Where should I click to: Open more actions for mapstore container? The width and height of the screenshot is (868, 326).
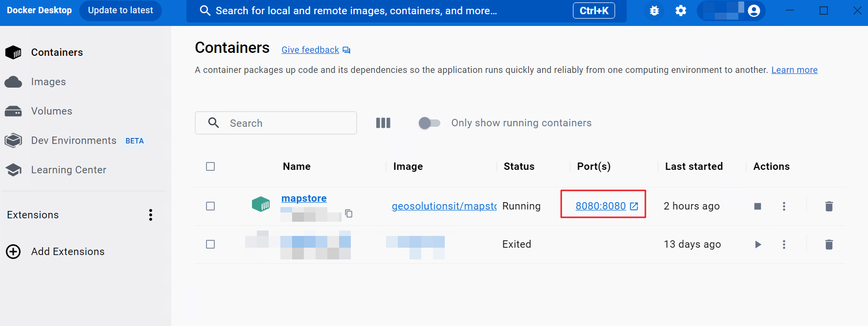point(784,206)
